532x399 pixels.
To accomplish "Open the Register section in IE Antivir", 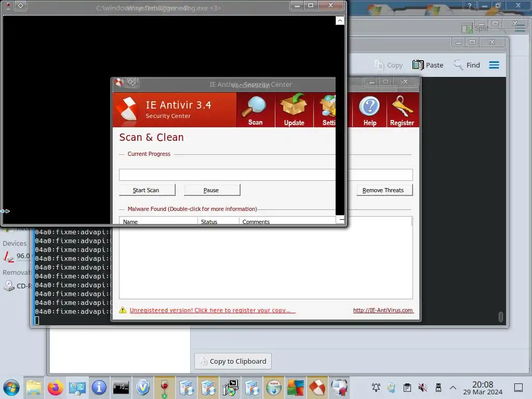I will point(402,110).
